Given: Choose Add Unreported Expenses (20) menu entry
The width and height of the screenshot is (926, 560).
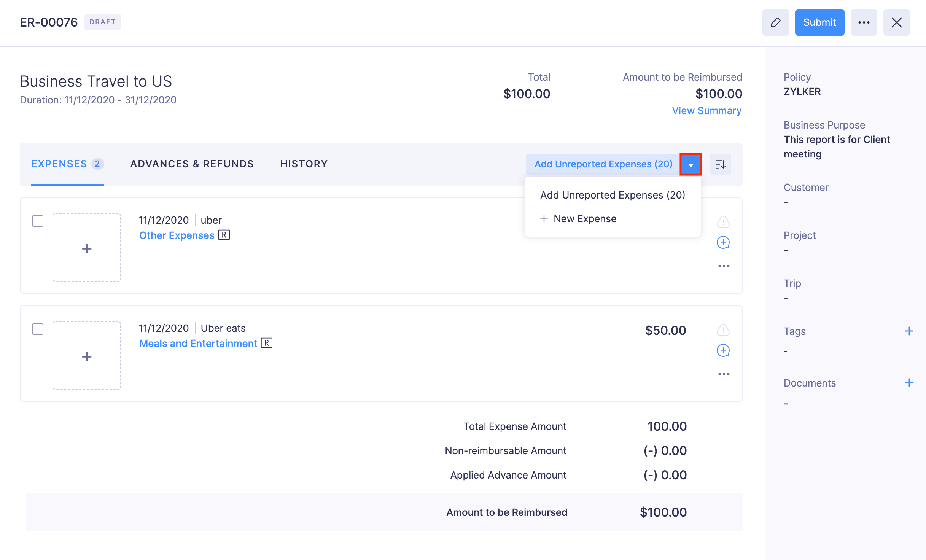Looking at the screenshot, I should [x=613, y=195].
